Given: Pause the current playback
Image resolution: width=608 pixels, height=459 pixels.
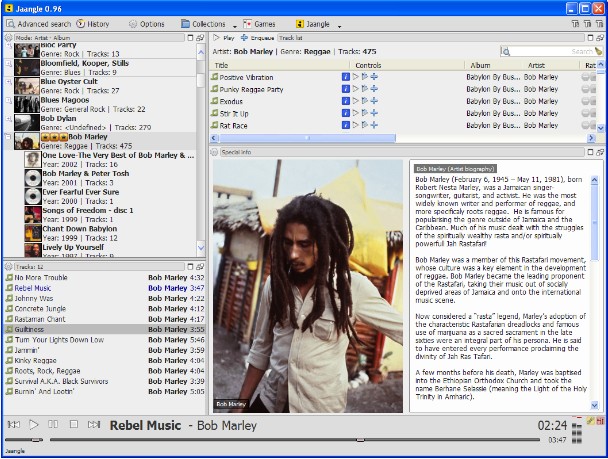Looking at the screenshot, I should tap(53, 424).
